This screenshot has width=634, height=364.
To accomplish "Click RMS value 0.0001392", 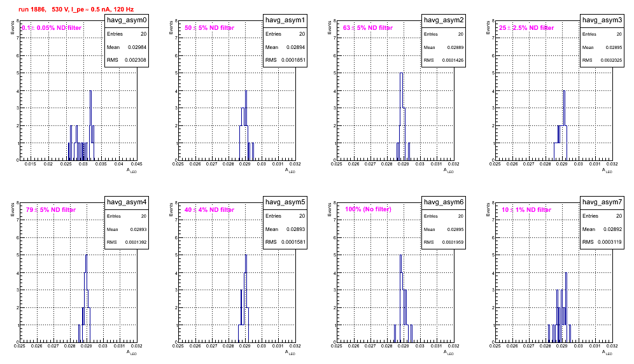I will click(136, 242).
